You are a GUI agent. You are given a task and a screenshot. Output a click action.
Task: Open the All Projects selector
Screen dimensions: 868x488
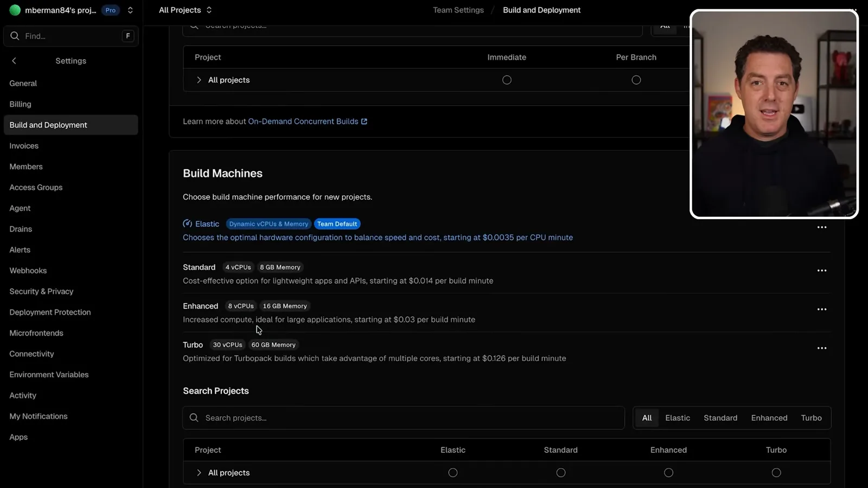click(x=185, y=10)
